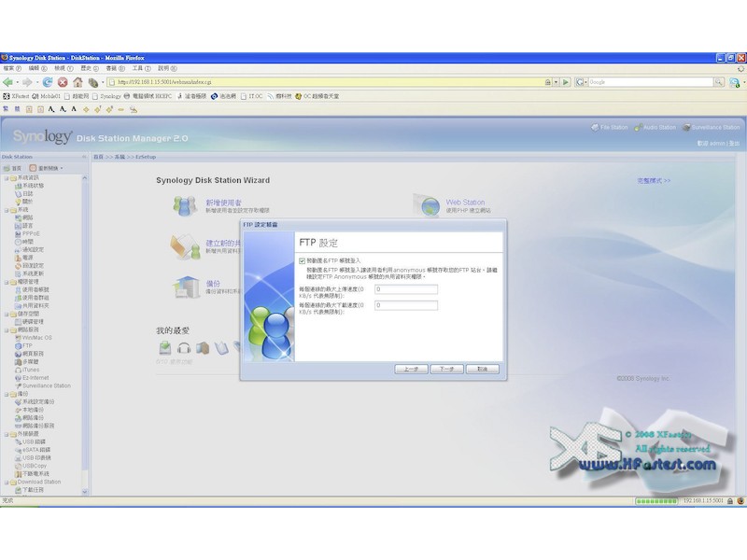Click the create shared folder icon in wizard

click(185, 246)
